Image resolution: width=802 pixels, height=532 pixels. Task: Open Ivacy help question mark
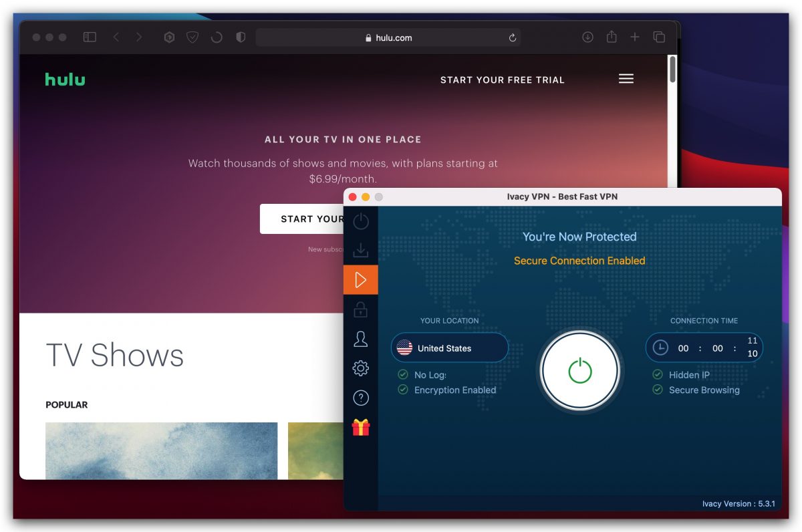pos(361,398)
